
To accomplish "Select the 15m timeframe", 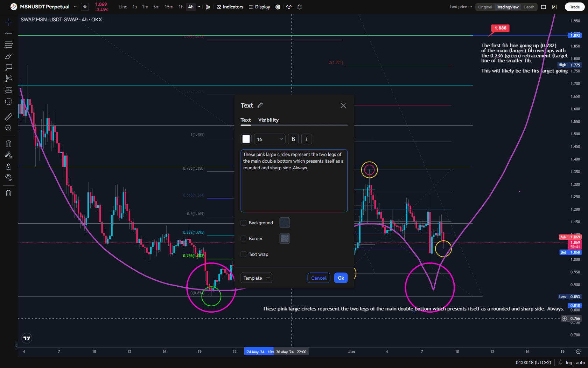I will pos(169,7).
